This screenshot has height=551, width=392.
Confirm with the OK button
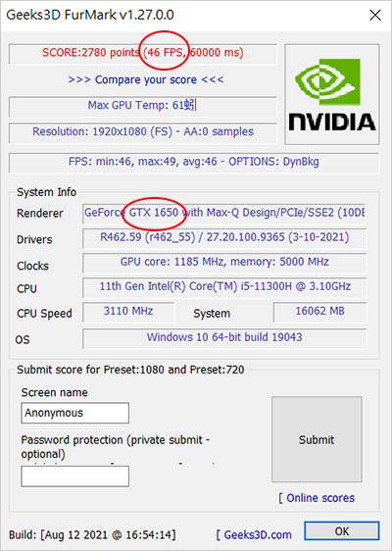click(x=341, y=531)
